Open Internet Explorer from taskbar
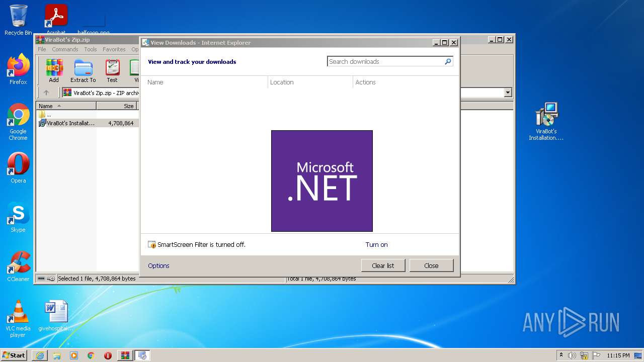The height and width of the screenshot is (362, 644). (x=40, y=355)
